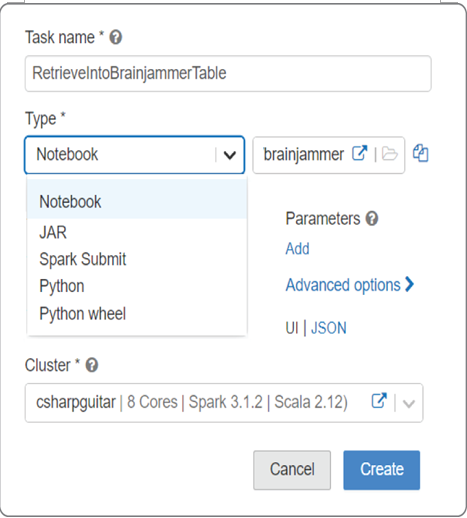The width and height of the screenshot is (467, 518).
Task: Collapse the Type dropdown arrow
Action: click(230, 155)
